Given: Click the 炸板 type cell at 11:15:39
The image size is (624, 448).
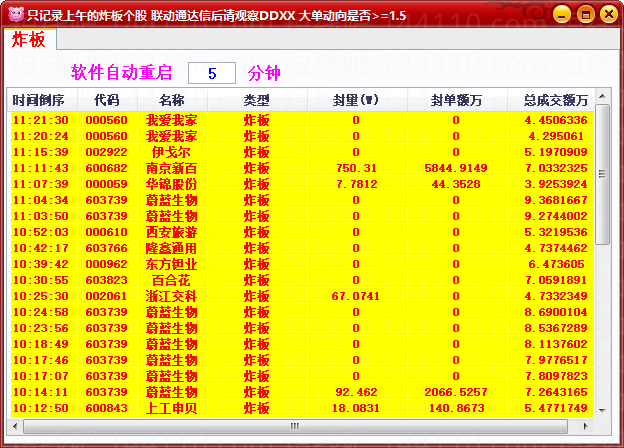Looking at the screenshot, I should (257, 152).
